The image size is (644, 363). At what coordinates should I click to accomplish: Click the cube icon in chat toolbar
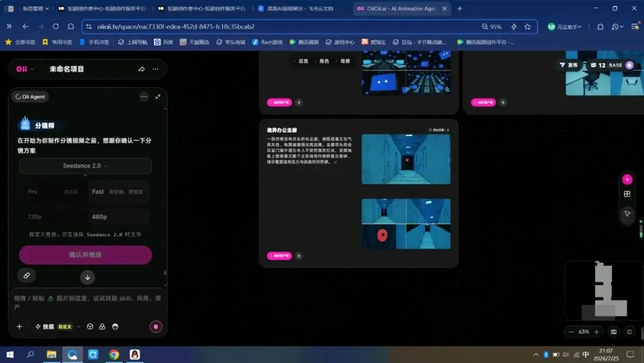coord(90,327)
